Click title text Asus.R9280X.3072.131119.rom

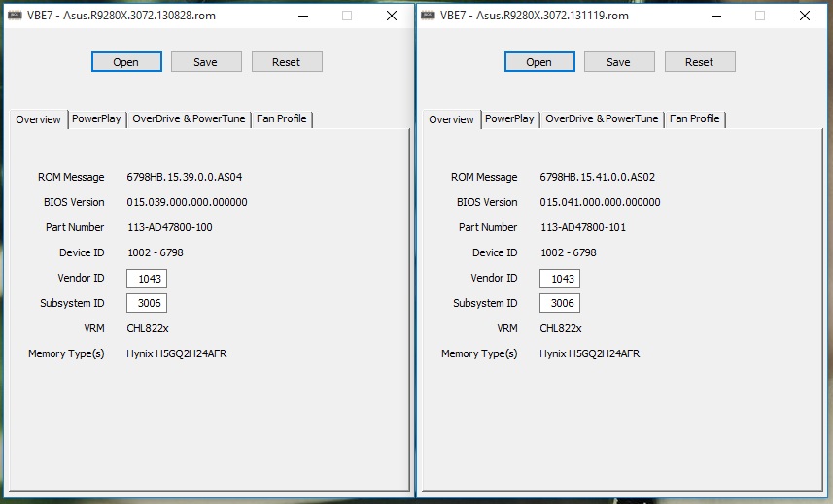pos(552,16)
